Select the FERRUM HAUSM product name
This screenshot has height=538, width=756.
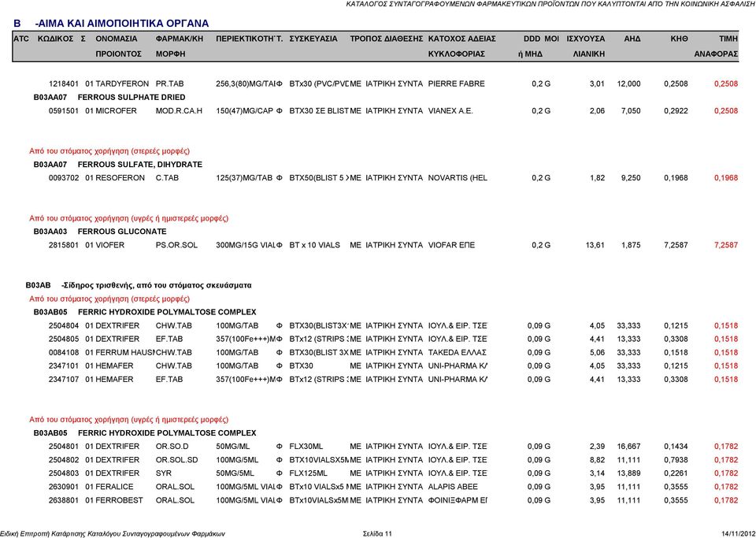tap(125, 352)
